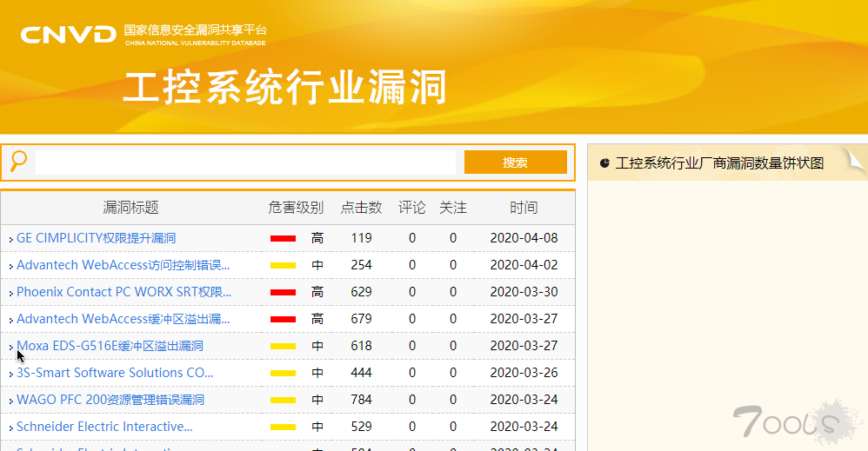
Task: Click 中 severity label in WAGO PFC 200 row
Action: click(x=317, y=400)
